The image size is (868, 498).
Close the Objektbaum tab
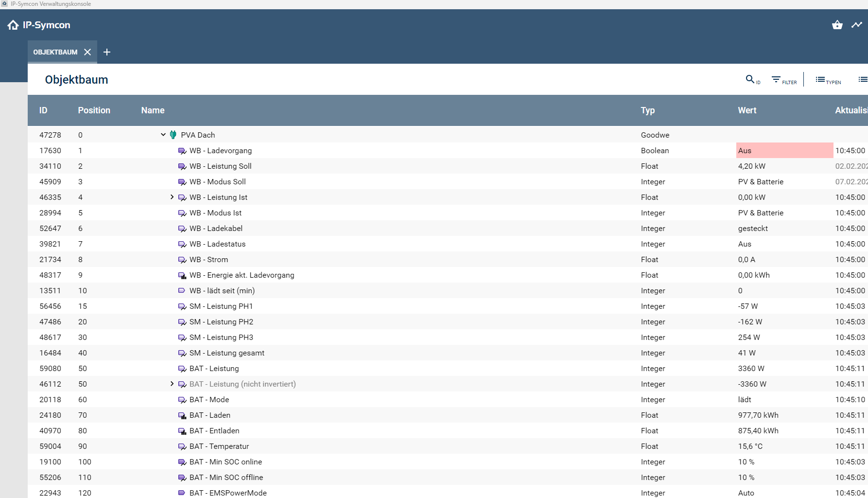pyautogui.click(x=87, y=52)
